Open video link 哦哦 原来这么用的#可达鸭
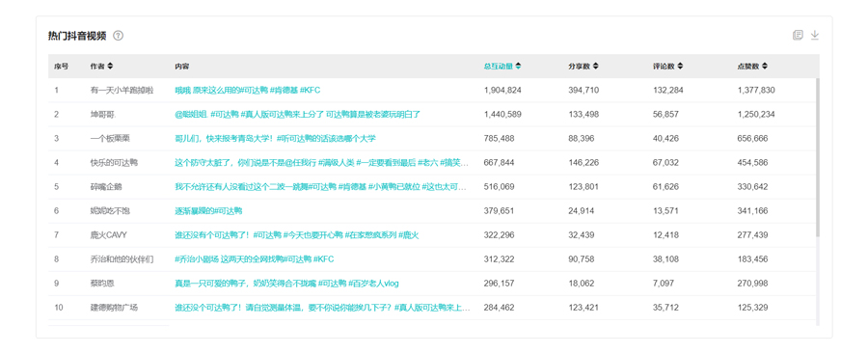The image size is (868, 353). coord(248,91)
